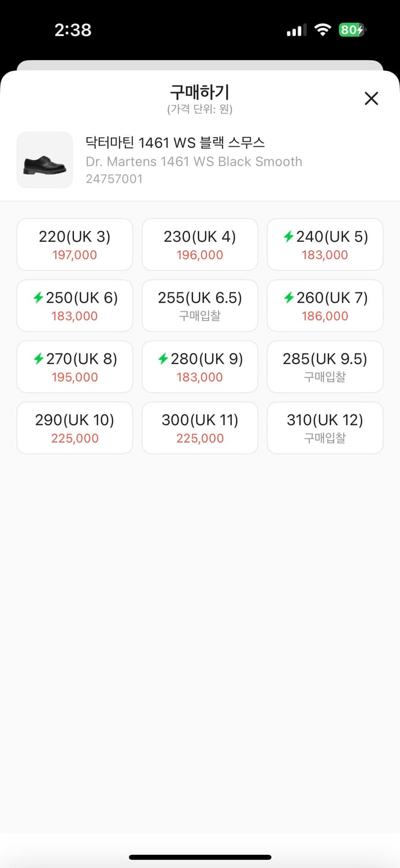Choose size 310 (UK 12) to bid
This screenshot has width=400, height=868.
click(x=325, y=428)
